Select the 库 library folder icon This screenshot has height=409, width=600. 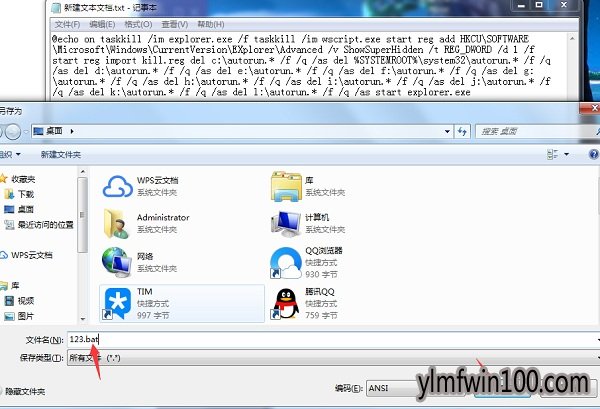pyautogui.click(x=286, y=186)
